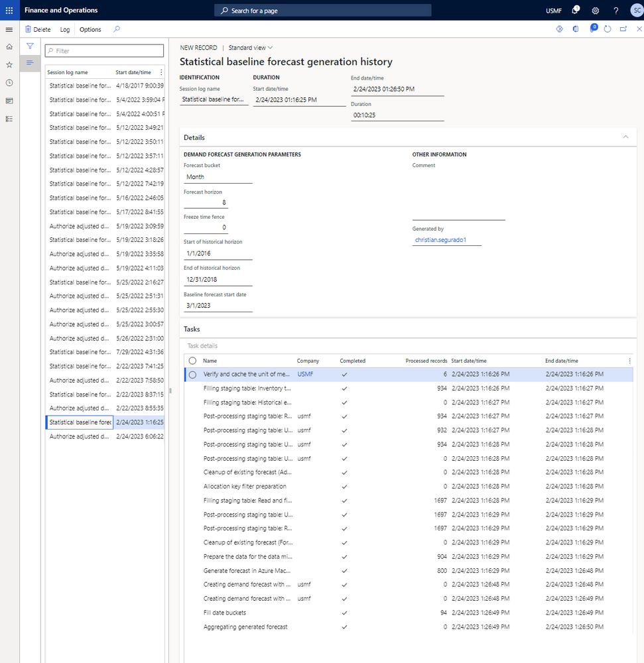Viewport: 644px width, 663px height.
Task: Open the settings gear icon
Action: 596,11
